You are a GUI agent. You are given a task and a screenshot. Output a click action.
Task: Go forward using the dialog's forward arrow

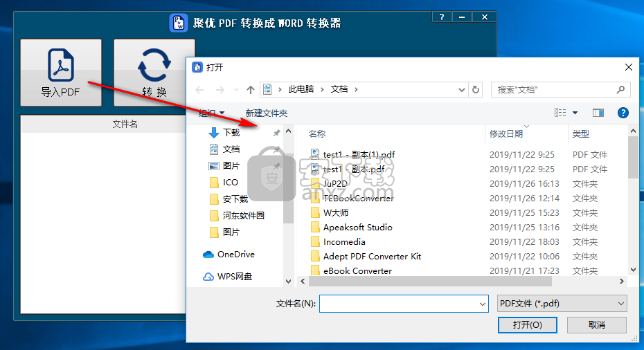pos(220,89)
